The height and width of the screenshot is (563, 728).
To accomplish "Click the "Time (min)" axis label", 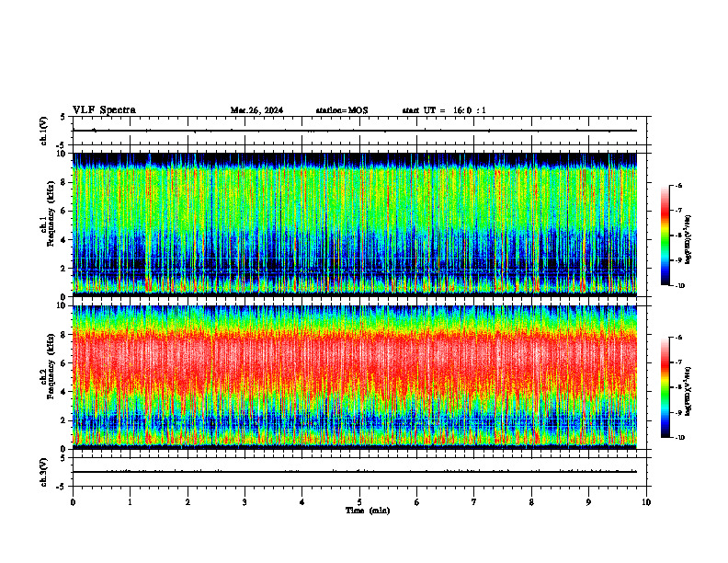I will point(368,511).
